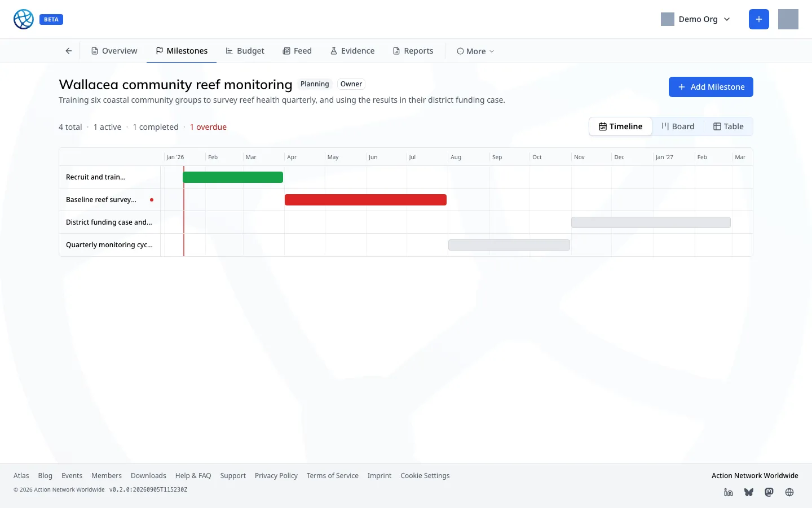Click the Action Network Worldwide footer text
Viewport: 812px width, 508px height.
coord(755,476)
